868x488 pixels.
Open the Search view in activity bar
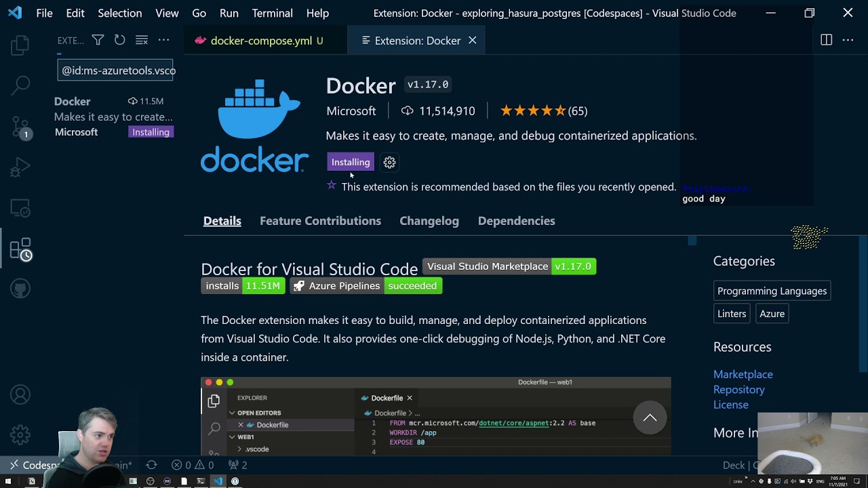click(x=20, y=85)
